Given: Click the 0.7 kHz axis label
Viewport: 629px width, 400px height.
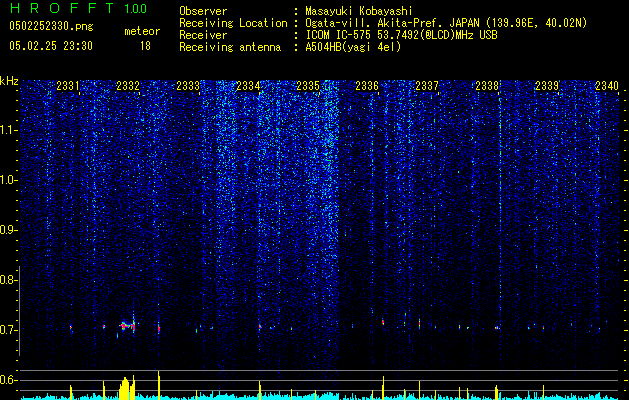Looking at the screenshot, I should point(8,330).
